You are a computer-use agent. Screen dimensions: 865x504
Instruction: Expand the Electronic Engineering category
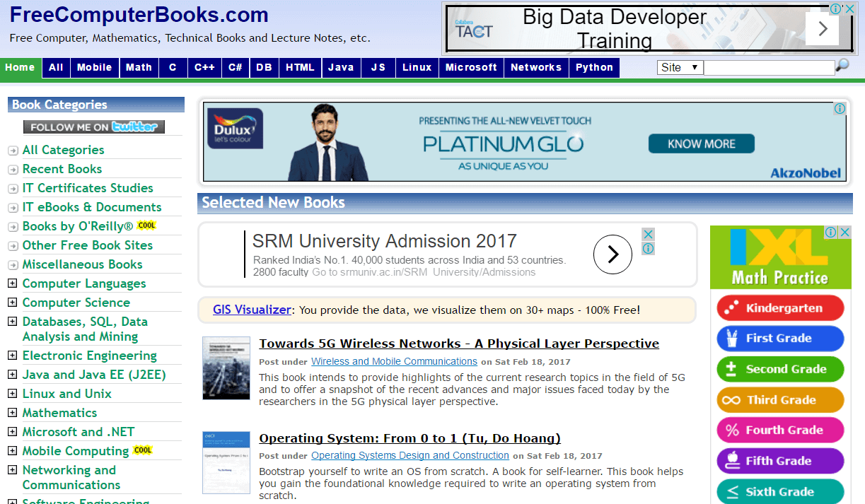[x=12, y=356]
